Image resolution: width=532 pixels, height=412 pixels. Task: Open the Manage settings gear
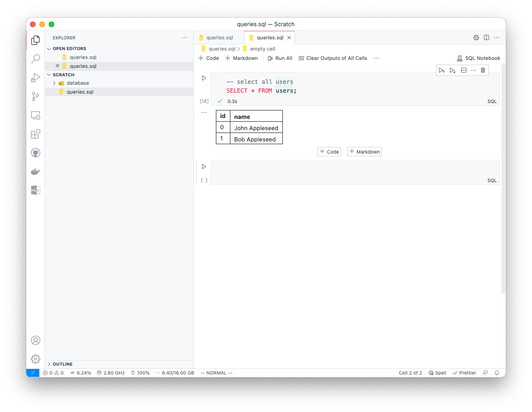[36, 359]
